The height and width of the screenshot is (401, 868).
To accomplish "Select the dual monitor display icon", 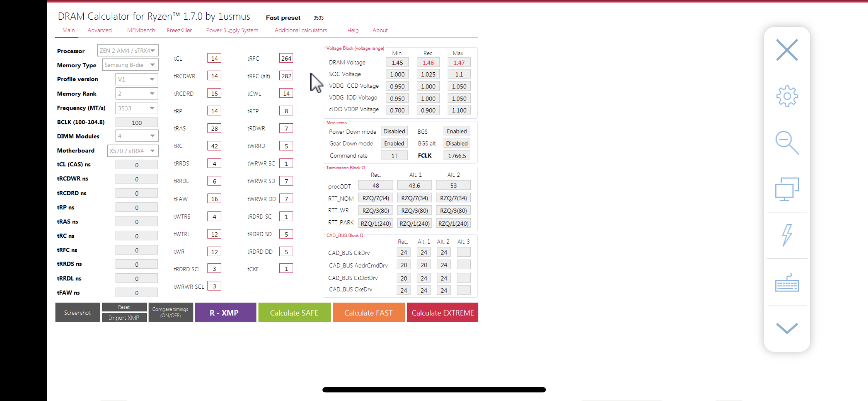I will 787,189.
